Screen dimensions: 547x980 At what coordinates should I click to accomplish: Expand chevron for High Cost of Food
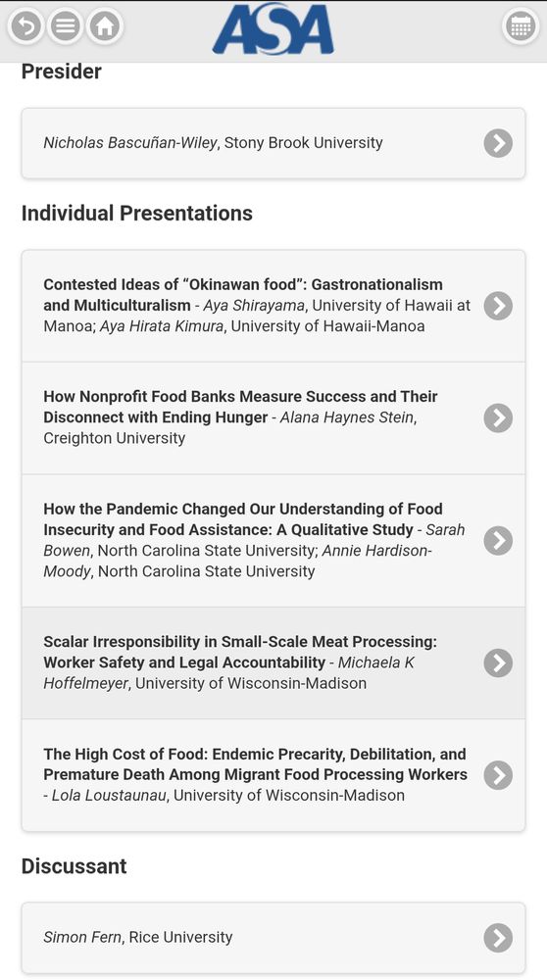[x=498, y=775]
